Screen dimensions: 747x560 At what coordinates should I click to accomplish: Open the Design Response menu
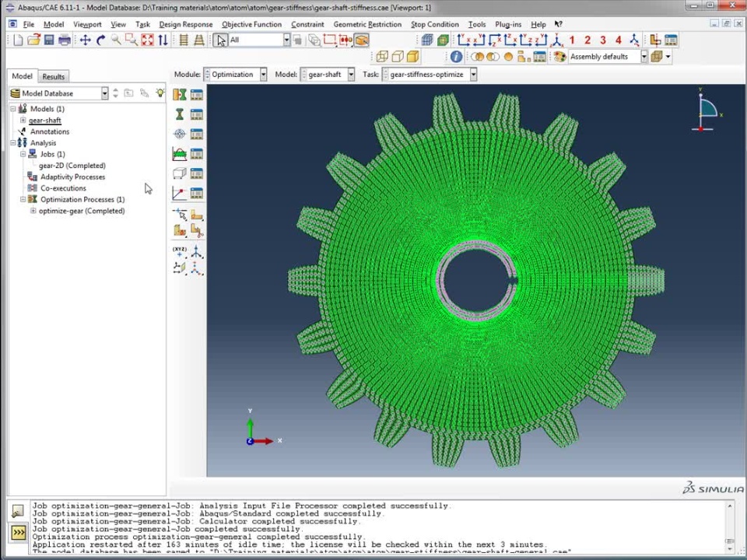pos(186,24)
